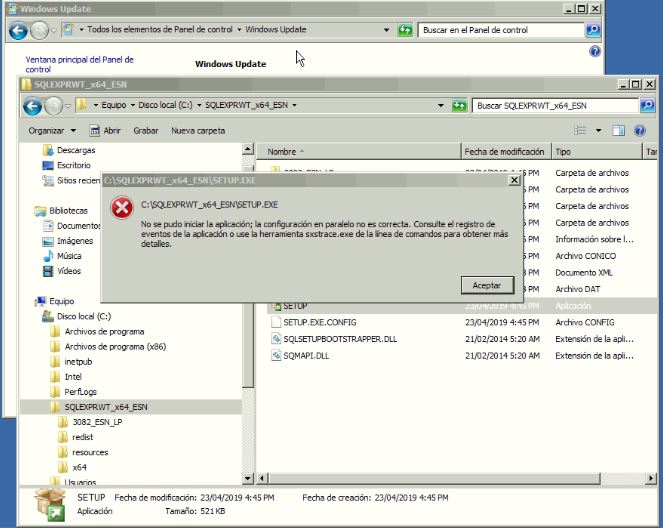Screen dimensions: 663x528
Task: Click search icon in explorer search box
Action: click(647, 105)
